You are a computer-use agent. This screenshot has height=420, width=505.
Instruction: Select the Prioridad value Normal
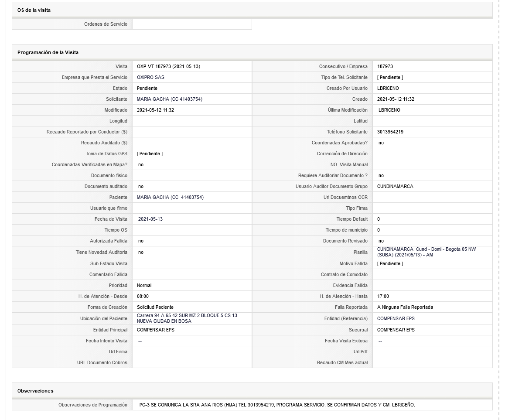(144, 285)
